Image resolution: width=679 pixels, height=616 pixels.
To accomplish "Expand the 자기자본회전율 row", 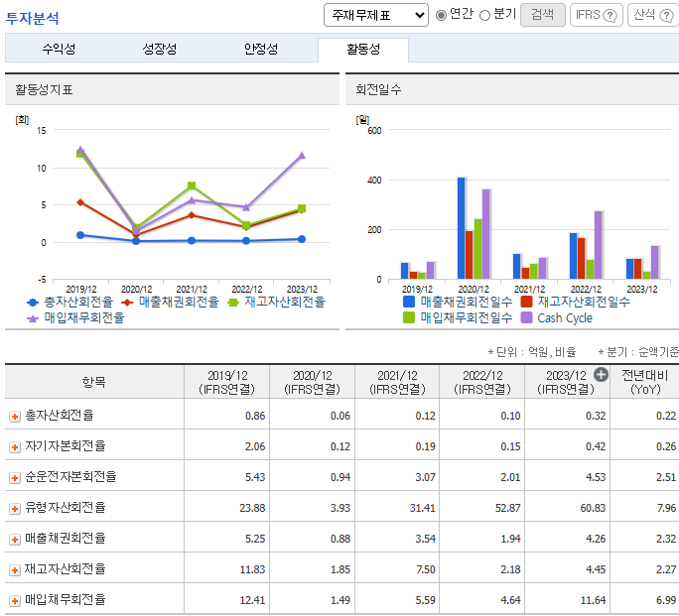I will tap(15, 446).
